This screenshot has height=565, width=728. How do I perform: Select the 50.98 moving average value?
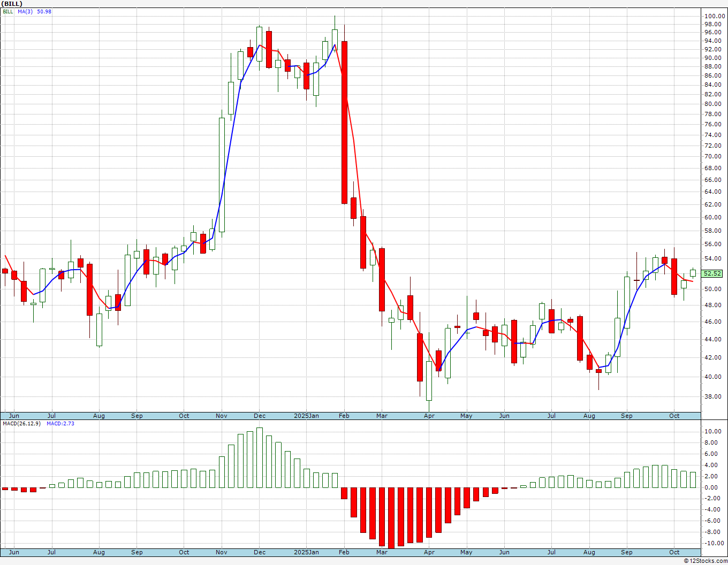44,11
